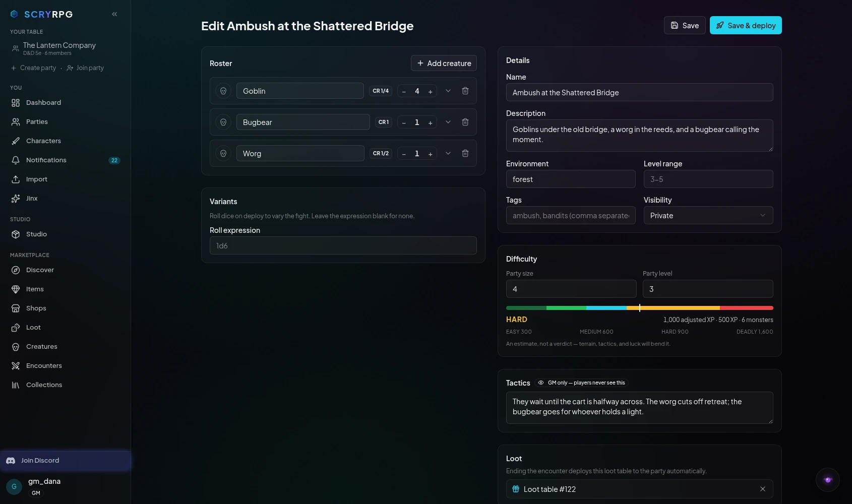Screen dimensions: 852x504
Task: Focus the Roll expression input field
Action: [x=343, y=245]
